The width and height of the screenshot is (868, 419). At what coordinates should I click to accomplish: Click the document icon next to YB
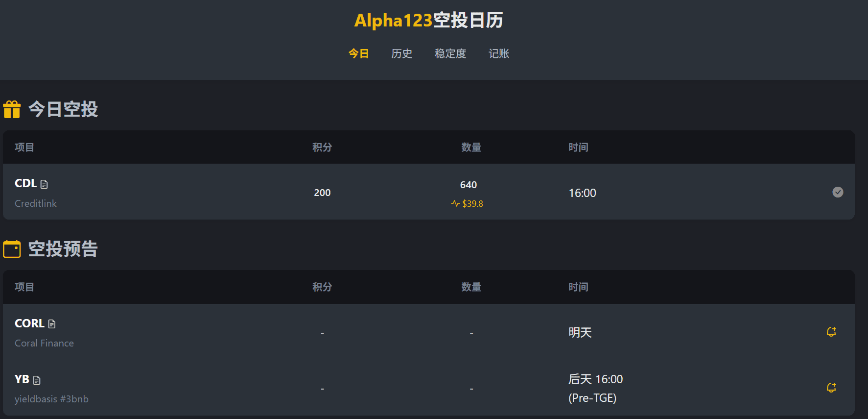click(x=37, y=380)
